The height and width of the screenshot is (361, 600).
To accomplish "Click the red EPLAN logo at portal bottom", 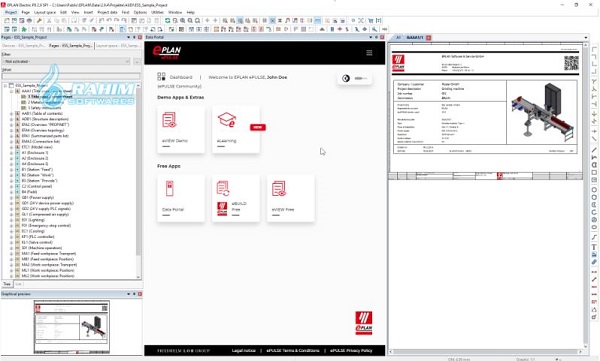I will coord(364,323).
